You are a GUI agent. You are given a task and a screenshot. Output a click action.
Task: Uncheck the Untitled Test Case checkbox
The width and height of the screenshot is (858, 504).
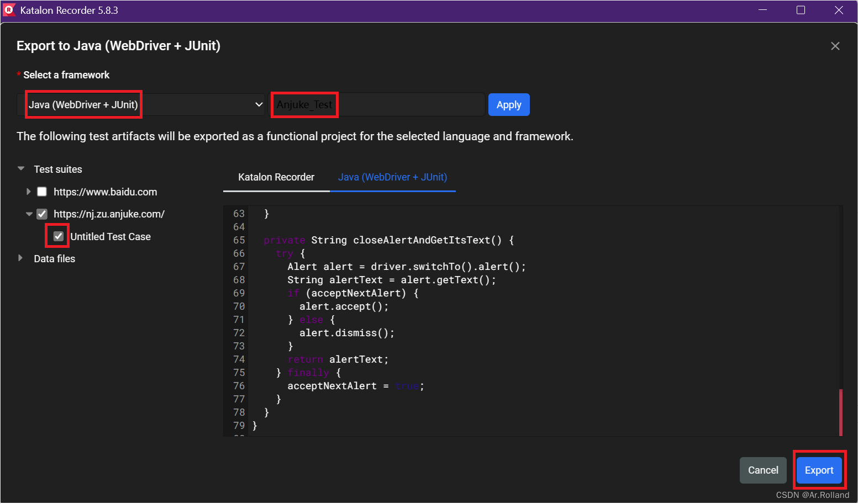[x=57, y=236]
